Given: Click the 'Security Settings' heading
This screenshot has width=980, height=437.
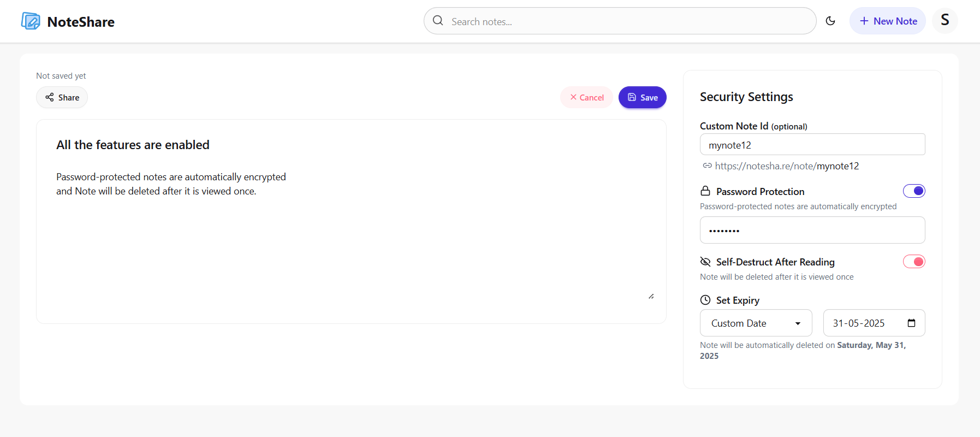Looking at the screenshot, I should tap(746, 97).
